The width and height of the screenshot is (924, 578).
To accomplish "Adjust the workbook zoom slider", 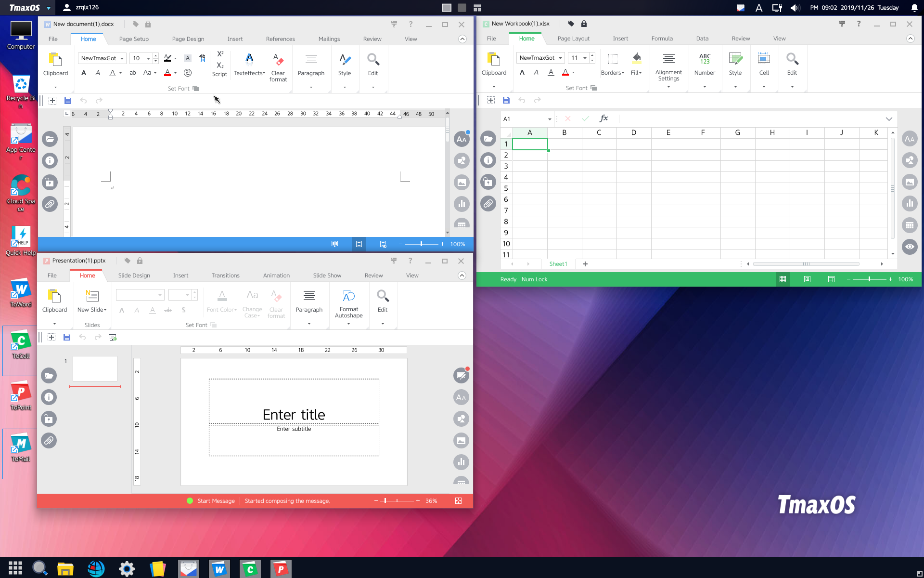I will click(x=869, y=279).
